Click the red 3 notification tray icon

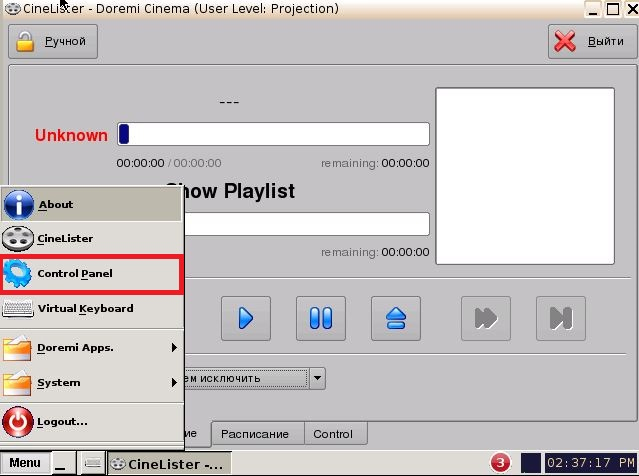point(500,463)
